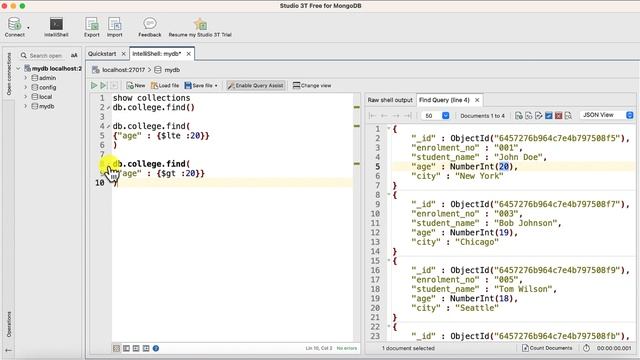
Task: Collapse the first JSON document
Action: click(389, 129)
